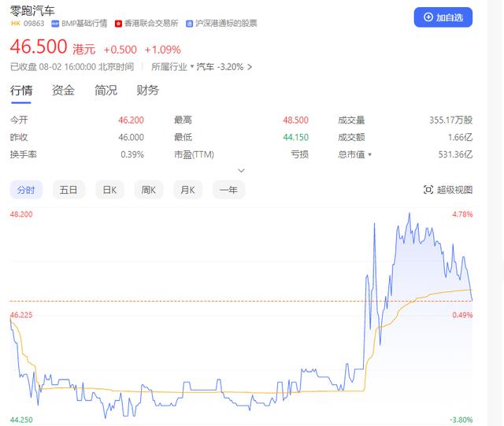Click the 最低 value 44.150
The width and height of the screenshot is (504, 426).
[x=296, y=137]
